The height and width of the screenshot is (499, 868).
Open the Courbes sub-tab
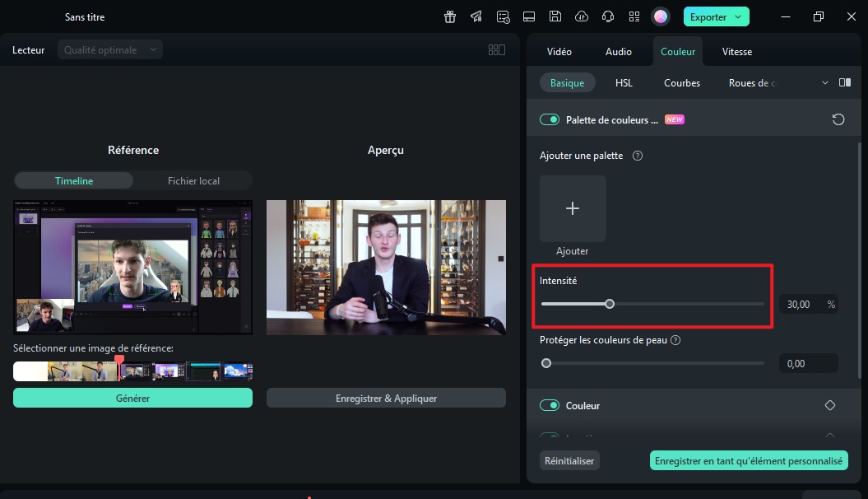tap(682, 82)
